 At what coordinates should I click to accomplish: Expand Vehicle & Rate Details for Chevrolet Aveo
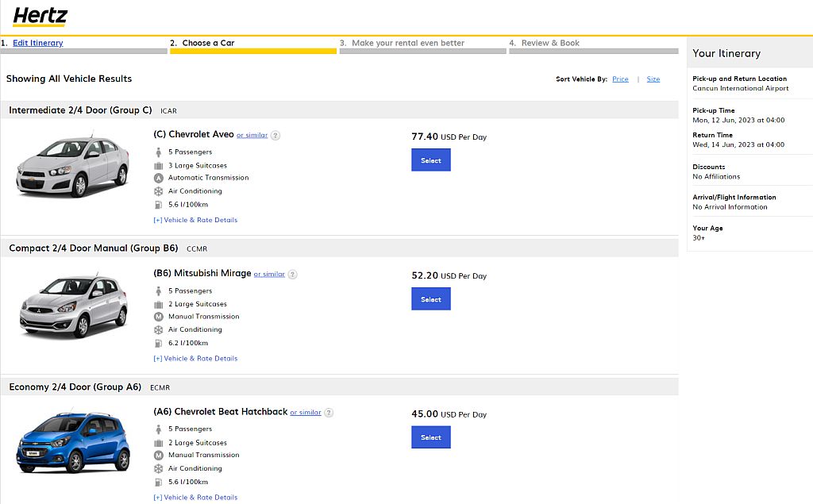(195, 220)
